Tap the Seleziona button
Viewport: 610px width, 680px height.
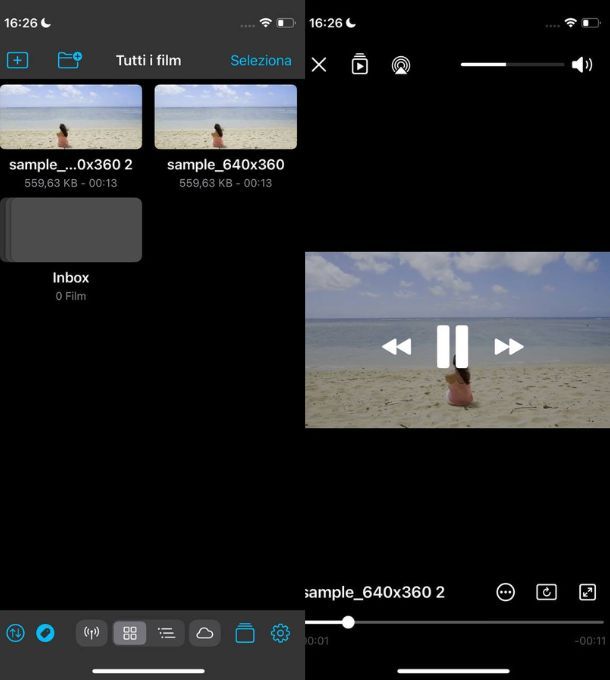coord(260,60)
